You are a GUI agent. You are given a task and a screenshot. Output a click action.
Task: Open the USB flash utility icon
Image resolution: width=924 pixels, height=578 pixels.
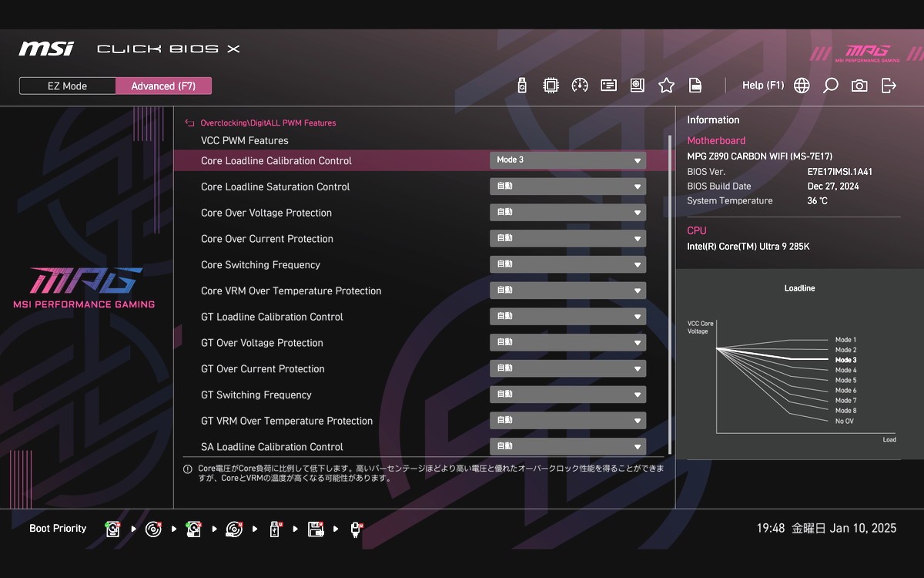[x=522, y=86]
